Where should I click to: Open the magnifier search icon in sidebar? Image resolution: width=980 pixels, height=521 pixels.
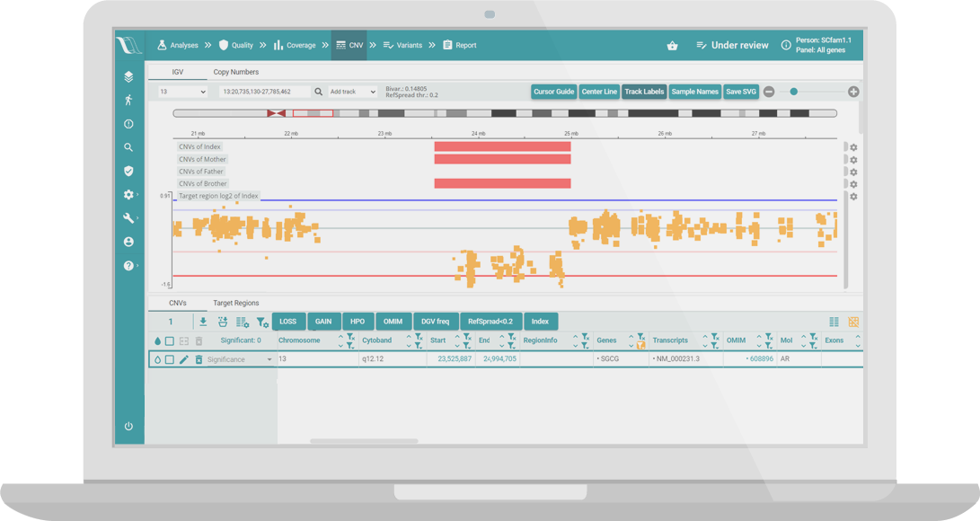(128, 147)
